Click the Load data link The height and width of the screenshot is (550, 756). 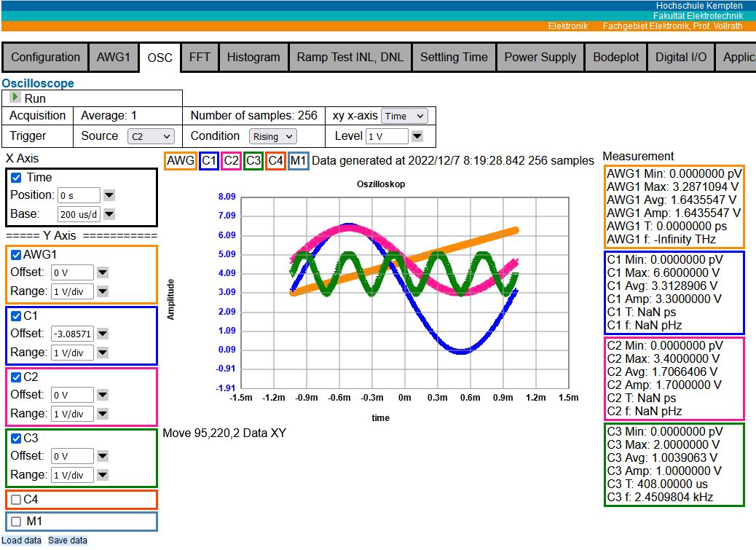point(22,541)
